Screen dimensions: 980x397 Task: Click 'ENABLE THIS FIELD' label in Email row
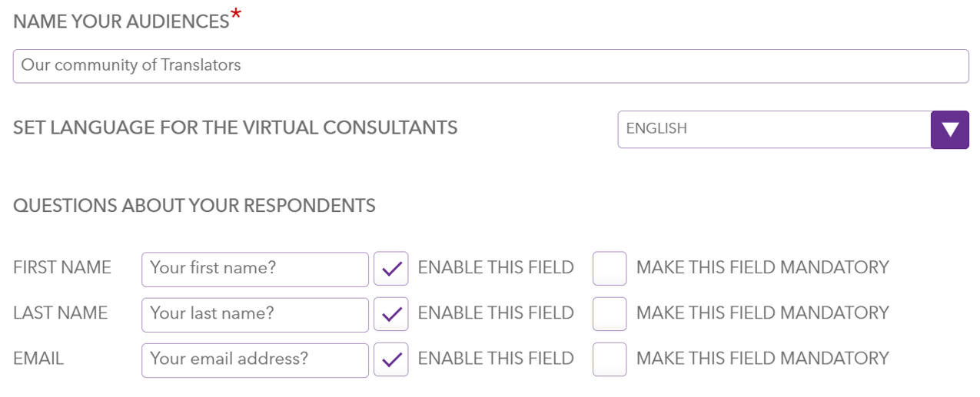pyautogui.click(x=496, y=359)
